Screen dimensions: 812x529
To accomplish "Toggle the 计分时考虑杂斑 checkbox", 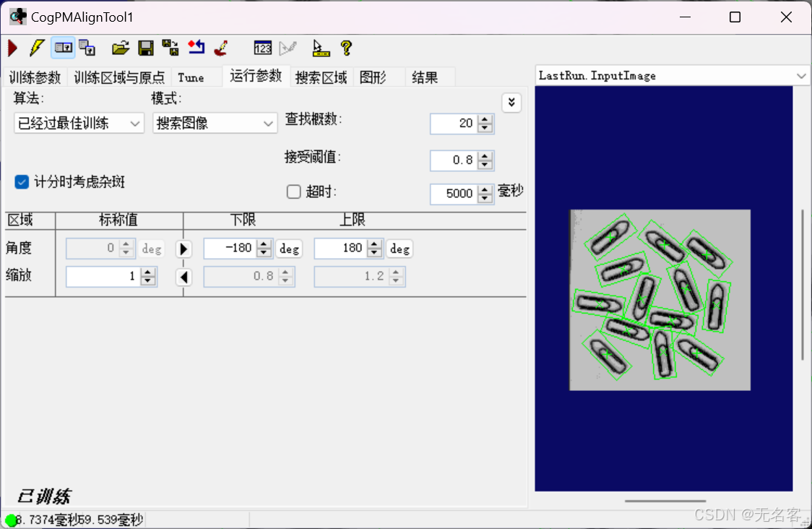I will (x=22, y=182).
